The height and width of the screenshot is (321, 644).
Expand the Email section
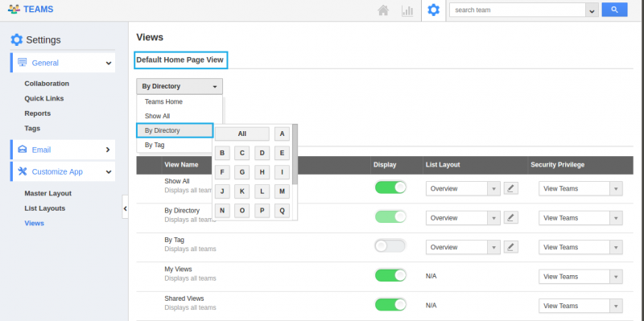(108, 150)
